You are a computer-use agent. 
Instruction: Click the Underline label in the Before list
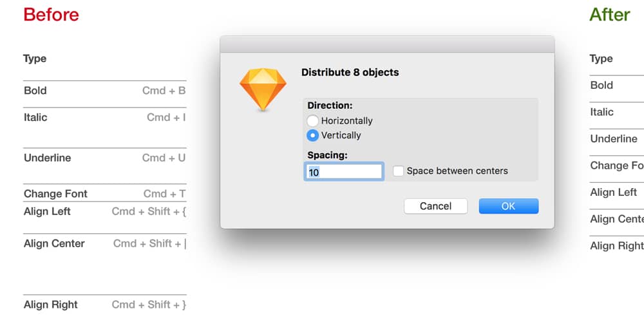click(x=47, y=158)
